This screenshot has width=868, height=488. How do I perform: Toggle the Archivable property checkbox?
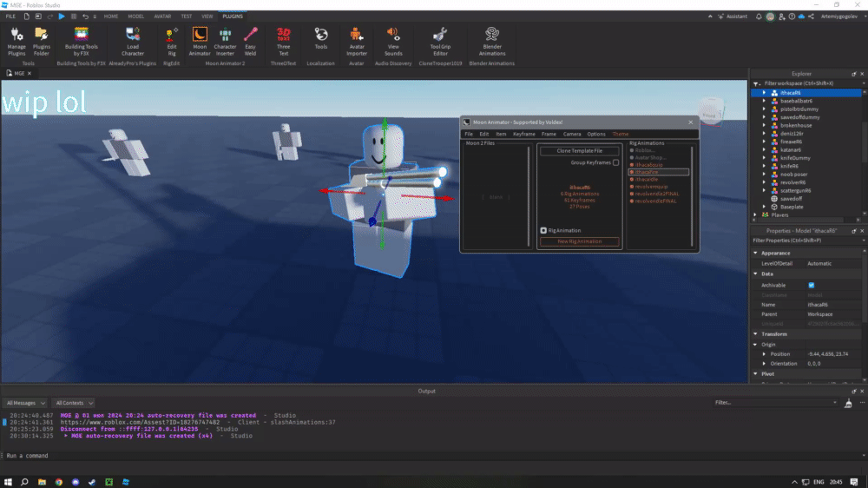click(x=812, y=286)
